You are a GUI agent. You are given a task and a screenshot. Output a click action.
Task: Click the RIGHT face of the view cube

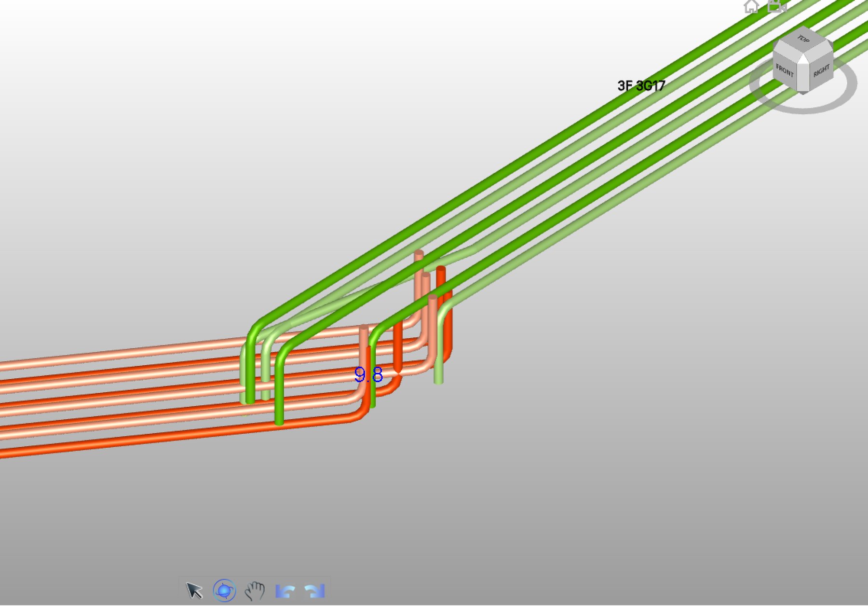tap(821, 72)
